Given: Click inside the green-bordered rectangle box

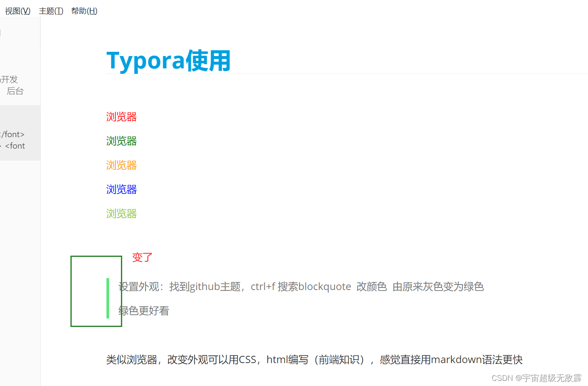Looking at the screenshot, I should pyautogui.click(x=89, y=291).
